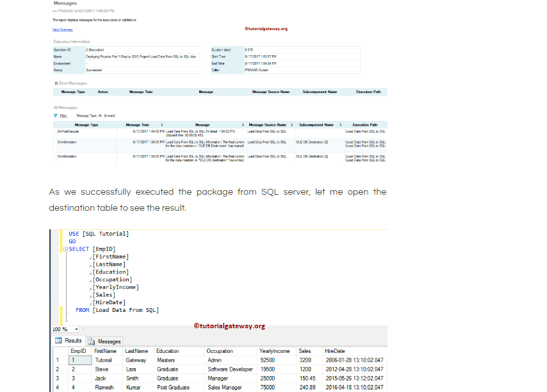Collapse the Error Messages section

coord(56,83)
